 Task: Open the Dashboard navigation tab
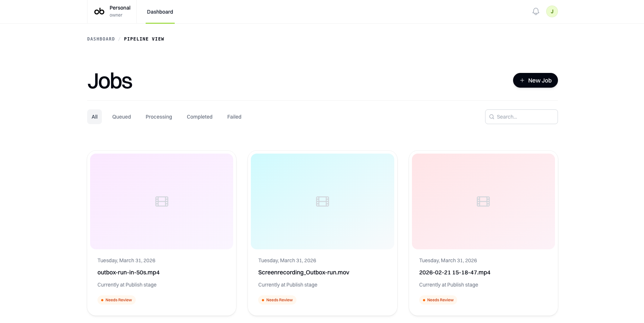point(160,12)
